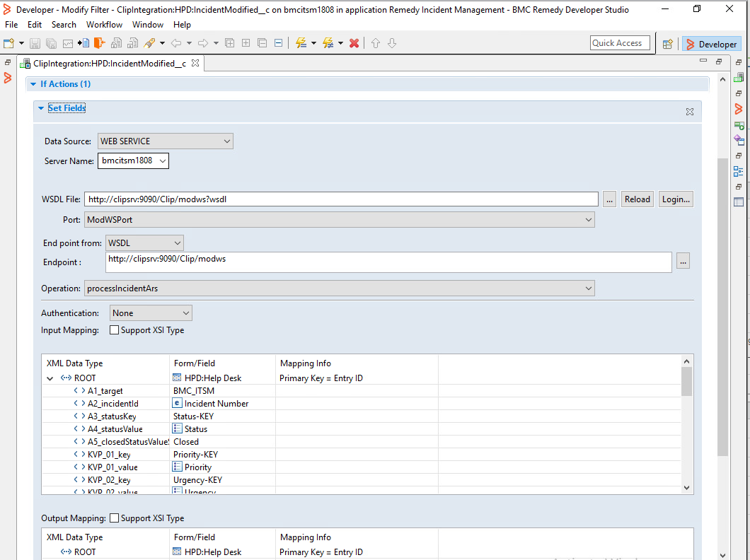Select the A1_target row
The image size is (750, 560).
point(361,391)
